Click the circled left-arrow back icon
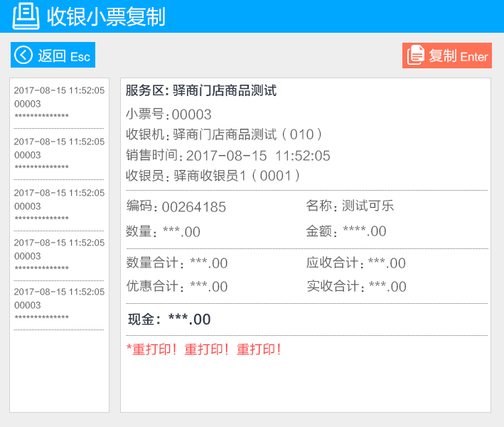The width and height of the screenshot is (504, 427). click(24, 56)
